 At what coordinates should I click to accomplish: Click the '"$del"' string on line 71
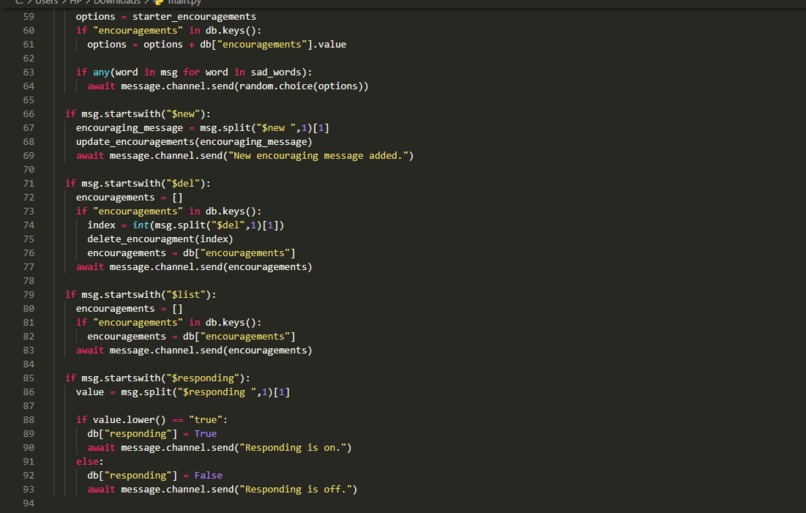pos(182,184)
